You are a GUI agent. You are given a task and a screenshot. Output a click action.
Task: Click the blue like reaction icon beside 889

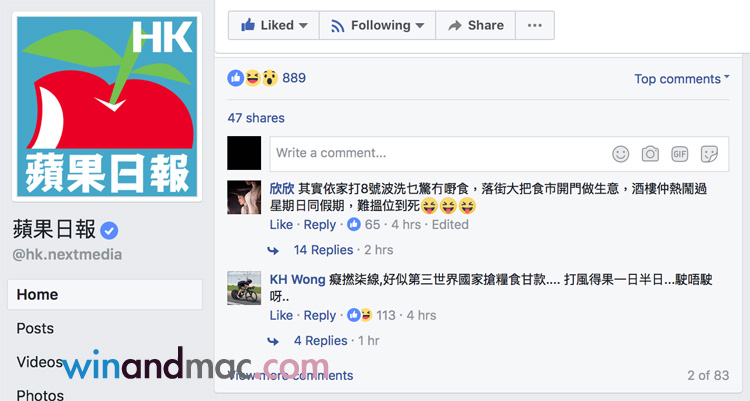point(235,78)
